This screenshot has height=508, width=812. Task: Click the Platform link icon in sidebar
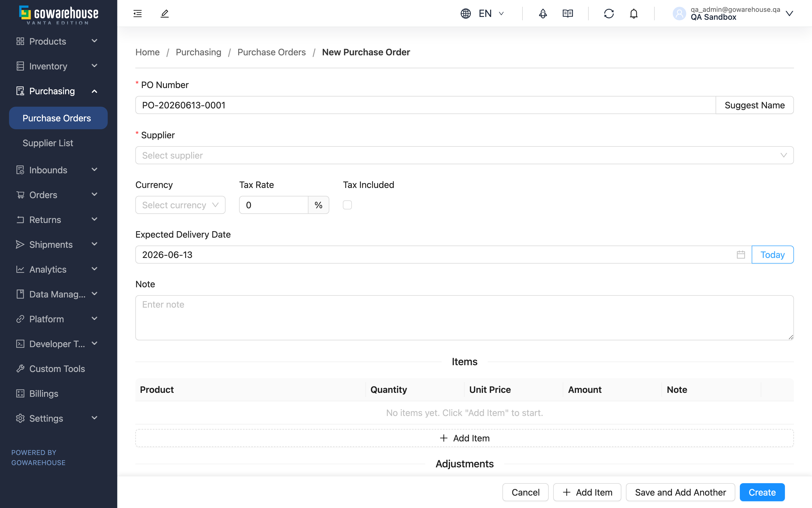pyautogui.click(x=21, y=319)
